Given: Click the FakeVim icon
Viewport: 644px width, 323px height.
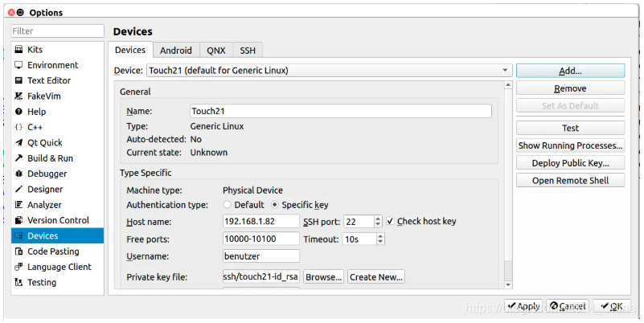Looking at the screenshot, I should 18,96.
